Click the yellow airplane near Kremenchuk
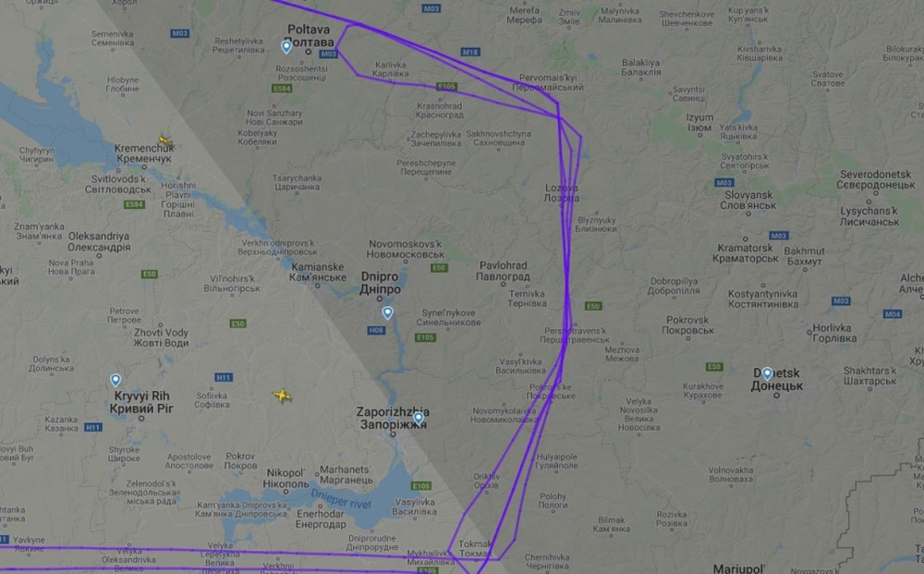The width and height of the screenshot is (924, 574). coord(166,141)
